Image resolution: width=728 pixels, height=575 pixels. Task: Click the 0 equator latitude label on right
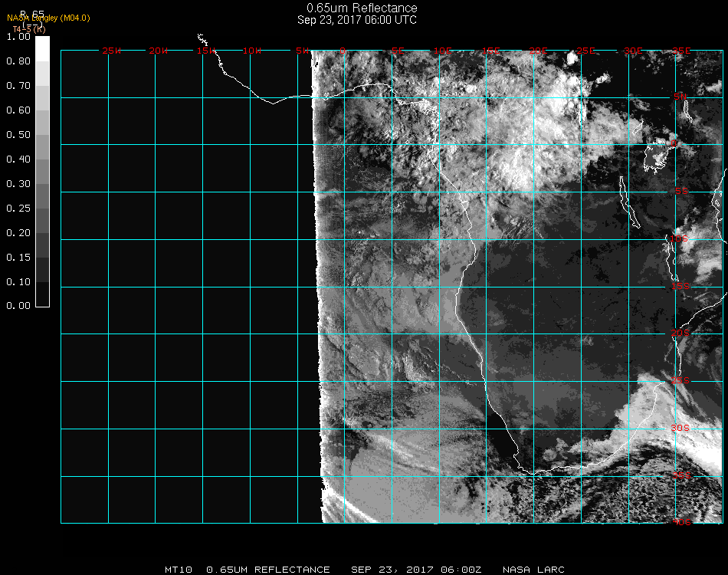[x=674, y=143]
